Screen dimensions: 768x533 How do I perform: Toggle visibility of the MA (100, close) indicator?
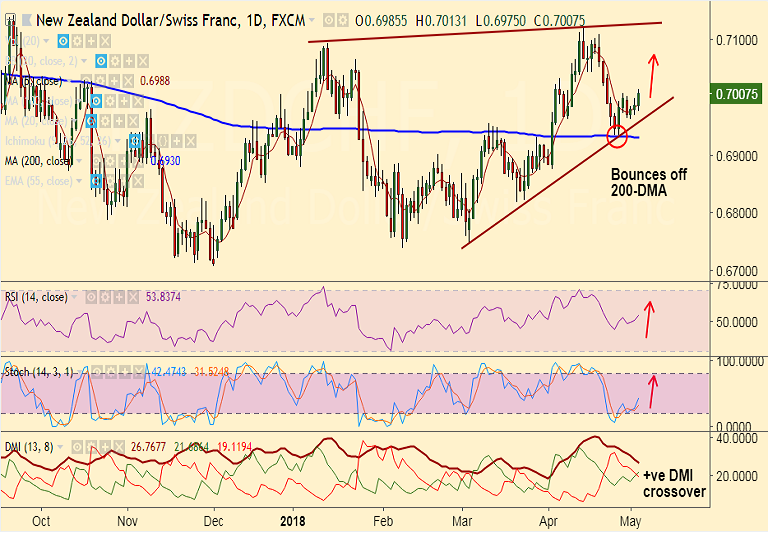coord(96,101)
